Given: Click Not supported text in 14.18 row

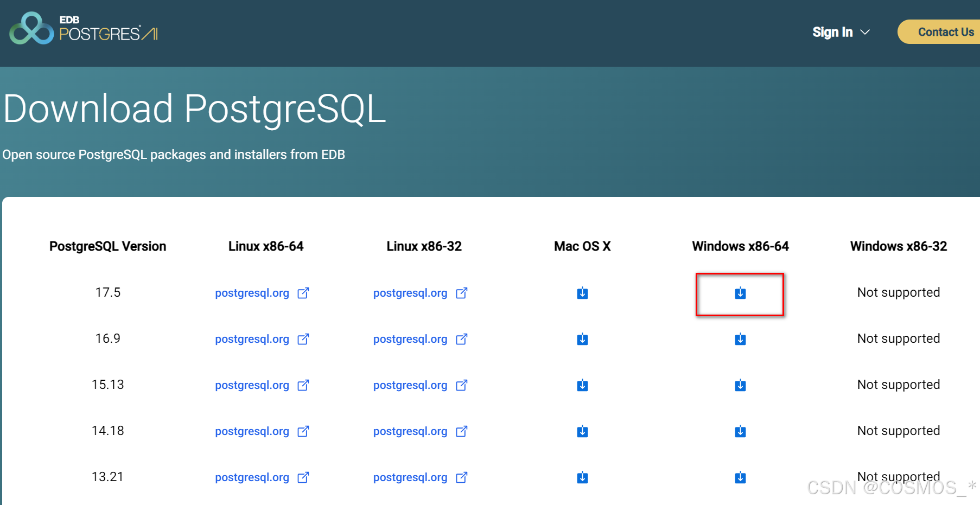Looking at the screenshot, I should [x=899, y=431].
